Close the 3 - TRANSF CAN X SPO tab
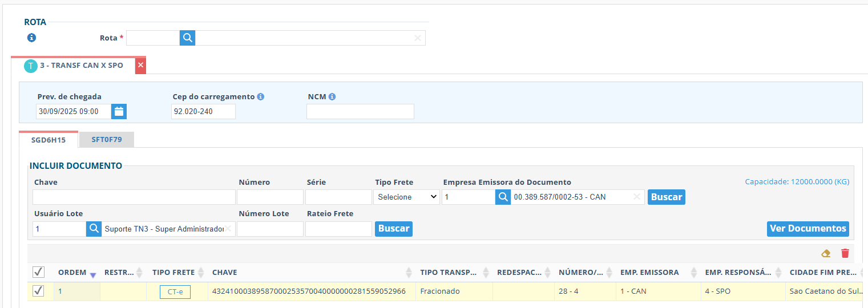This screenshot has height=308, width=868. click(x=140, y=66)
